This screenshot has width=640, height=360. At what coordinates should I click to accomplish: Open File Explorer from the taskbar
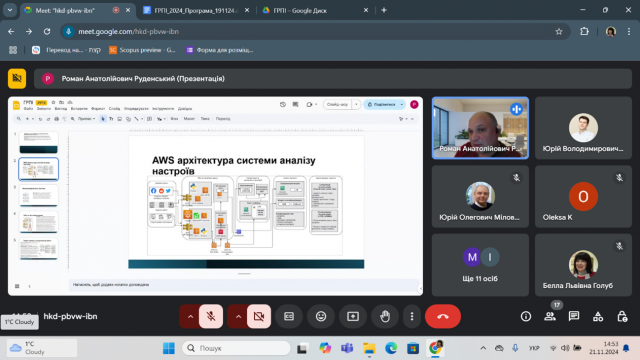pos(369,348)
